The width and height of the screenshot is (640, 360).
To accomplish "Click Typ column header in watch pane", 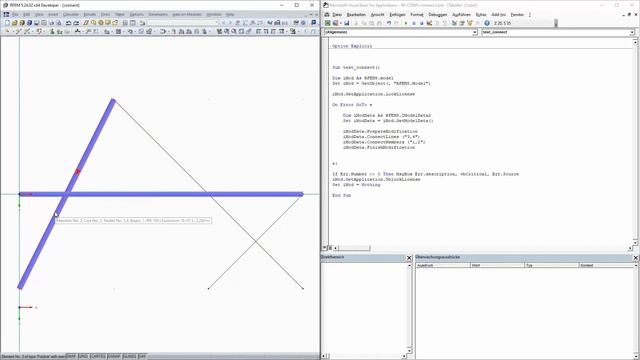I will pyautogui.click(x=551, y=265).
